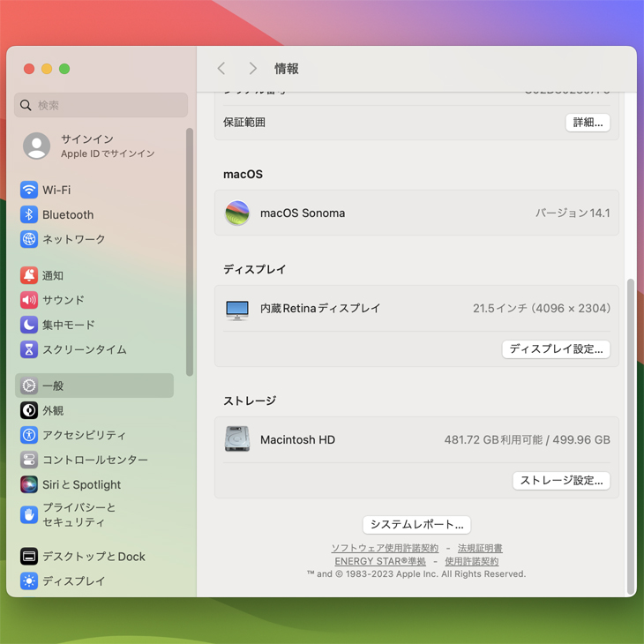Open ソフトウェア使用許諾契約 link
Screen dimensions: 644x644
(385, 548)
